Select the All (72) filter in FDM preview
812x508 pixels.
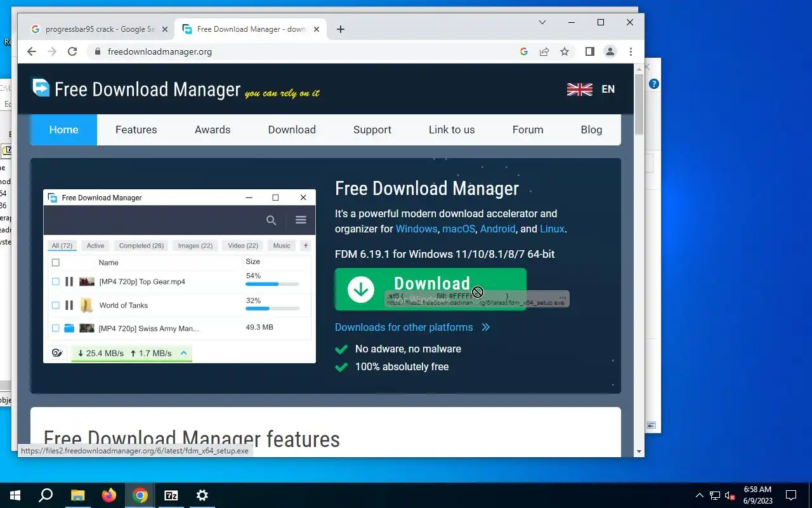(x=62, y=246)
